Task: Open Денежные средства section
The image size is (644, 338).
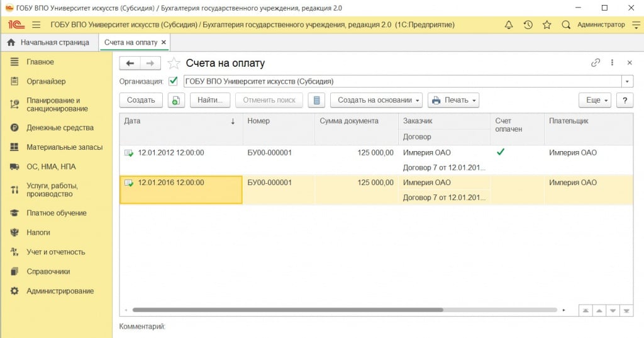Action: point(60,128)
